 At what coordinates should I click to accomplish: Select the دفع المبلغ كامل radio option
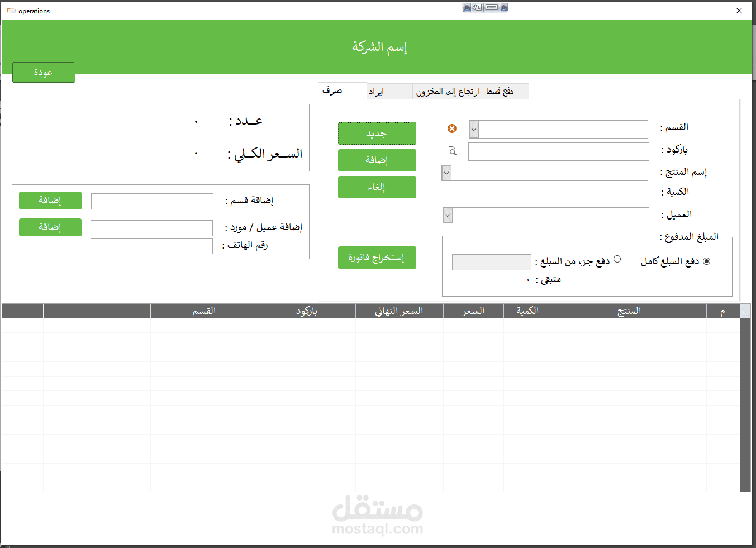(x=706, y=261)
